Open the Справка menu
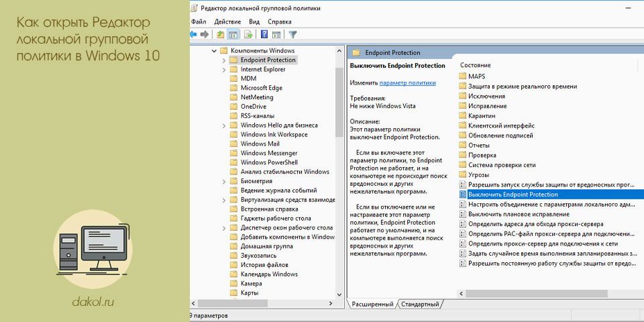 point(279,21)
